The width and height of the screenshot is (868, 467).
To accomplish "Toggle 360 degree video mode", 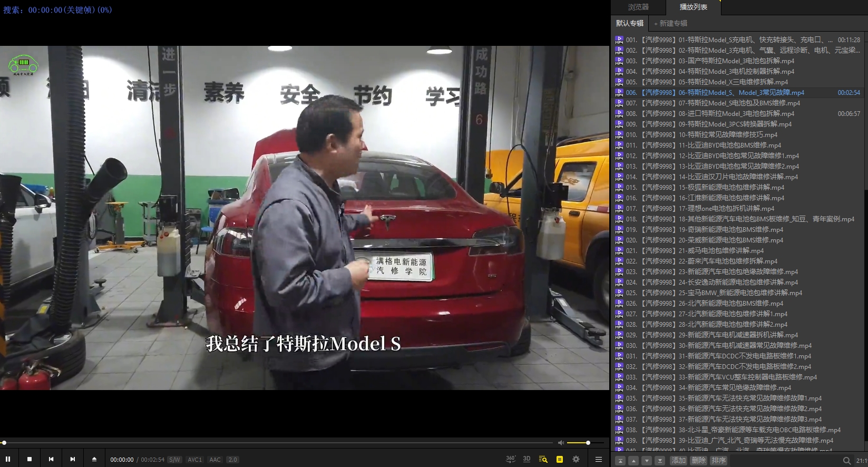I will [510, 459].
